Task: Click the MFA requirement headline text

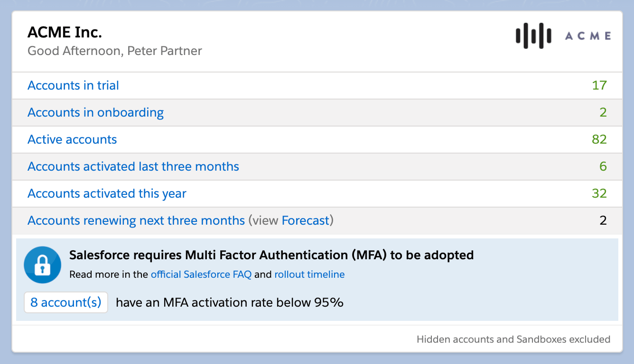Action: tap(271, 255)
